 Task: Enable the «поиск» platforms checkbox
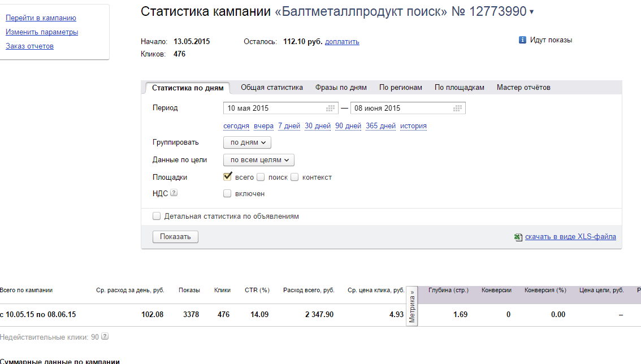[261, 177]
